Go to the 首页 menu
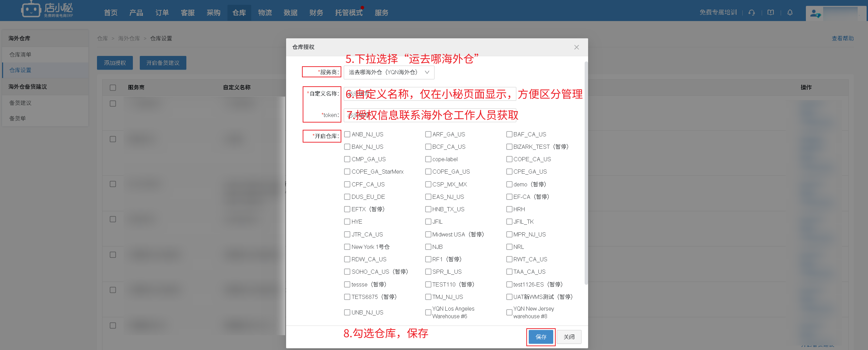868x350 pixels. click(x=111, y=13)
